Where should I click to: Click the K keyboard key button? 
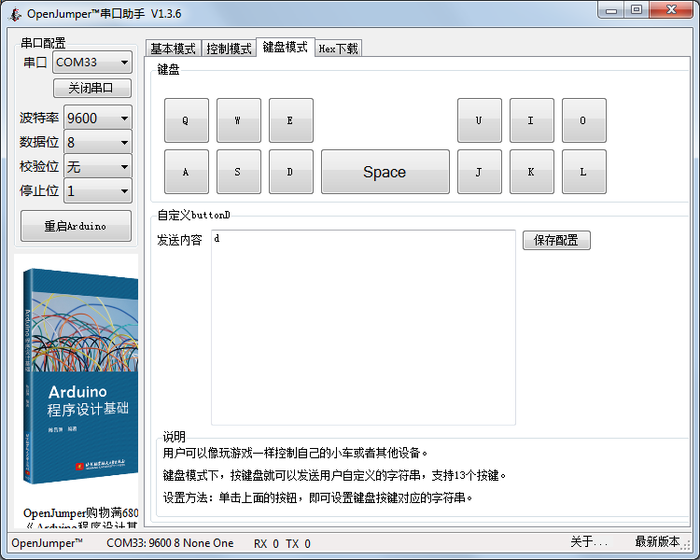532,171
